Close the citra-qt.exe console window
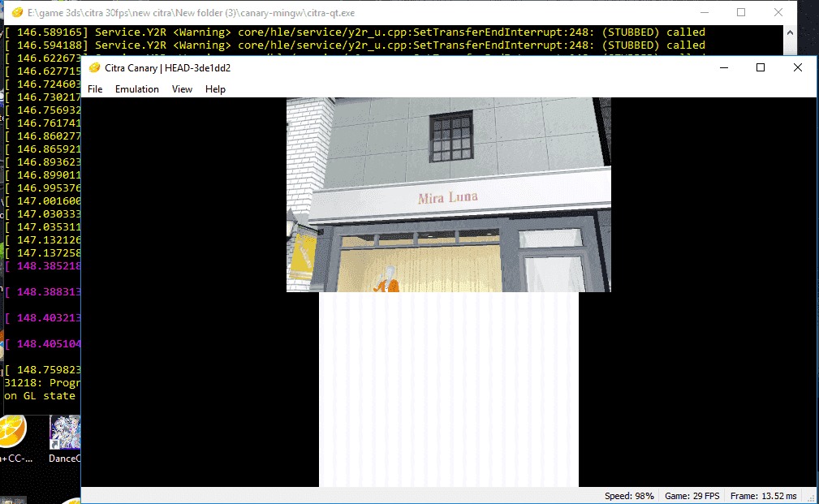819x504 pixels. [x=778, y=12]
